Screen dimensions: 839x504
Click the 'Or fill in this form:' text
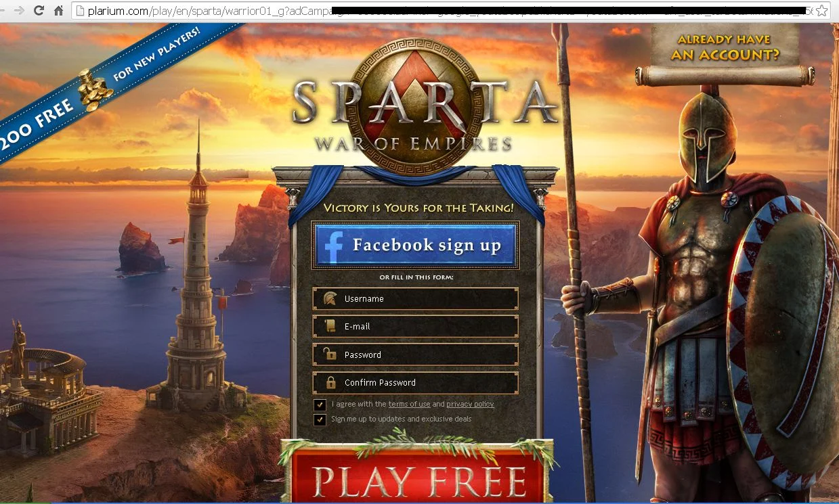click(416, 277)
